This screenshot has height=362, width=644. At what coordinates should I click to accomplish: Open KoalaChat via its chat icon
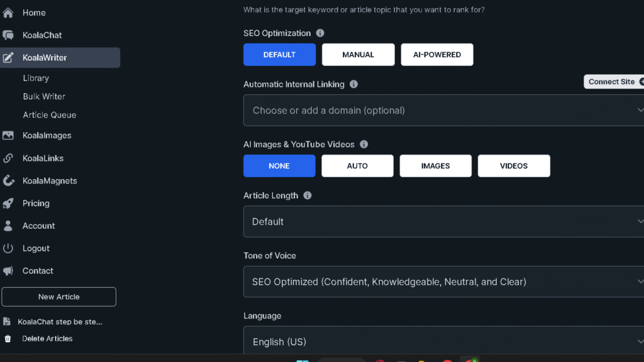click(8, 35)
